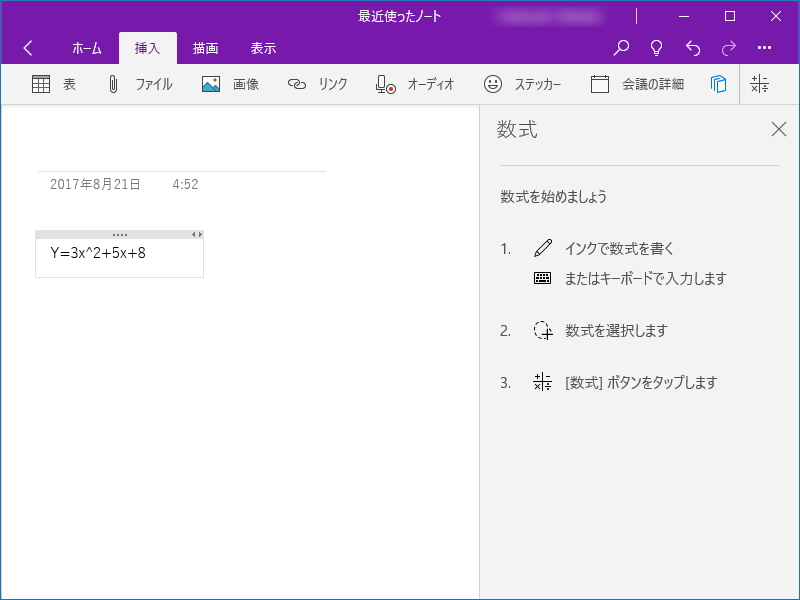This screenshot has height=600, width=800.
Task: Switch to the ホーム ribbon tab
Action: [x=87, y=47]
